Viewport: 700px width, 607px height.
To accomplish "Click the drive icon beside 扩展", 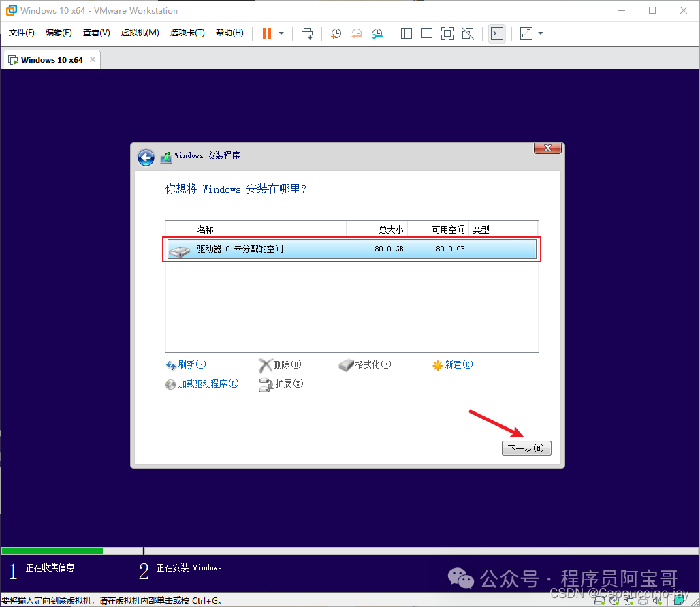I will (x=266, y=385).
